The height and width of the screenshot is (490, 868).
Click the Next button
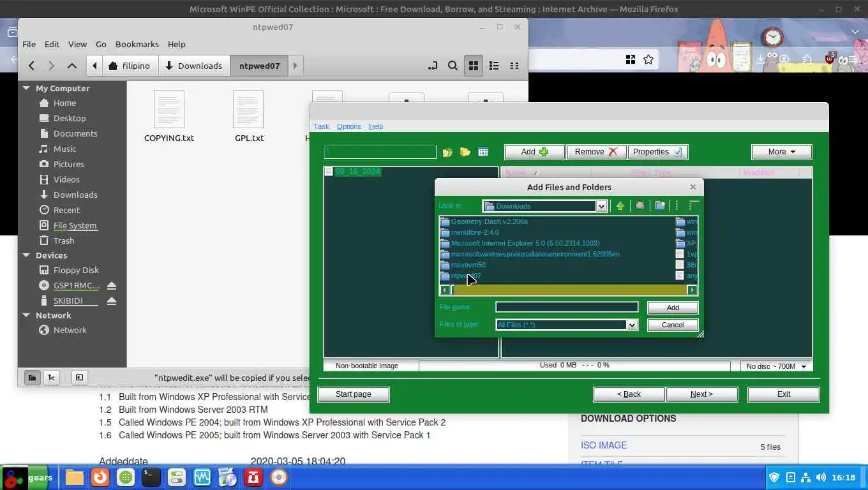701,394
